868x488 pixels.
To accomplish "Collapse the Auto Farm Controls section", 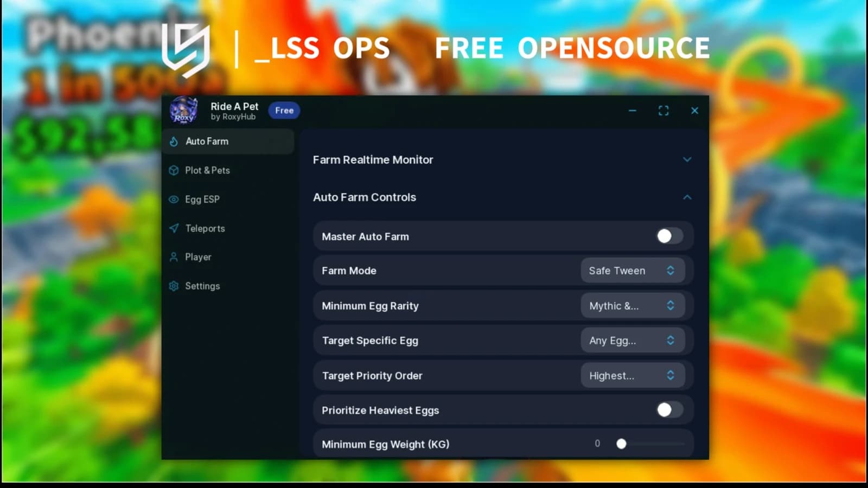I will point(687,197).
